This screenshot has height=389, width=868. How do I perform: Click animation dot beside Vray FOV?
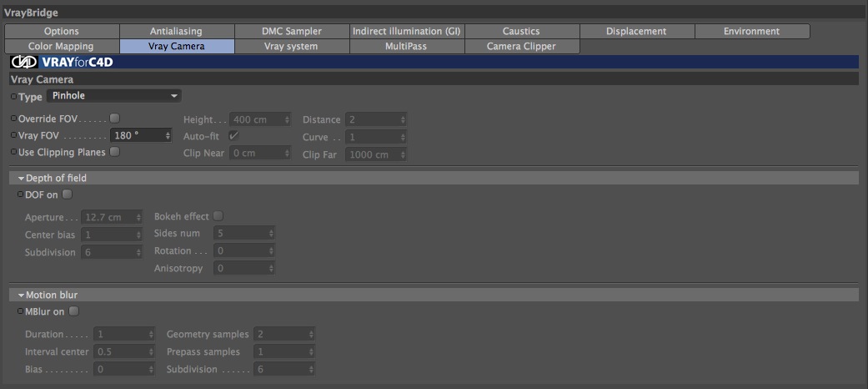tap(14, 134)
